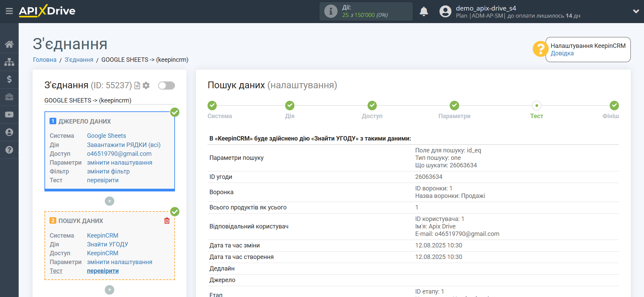Open the connections sitemap sidebar icon
This screenshot has width=644, height=297.
pos(9,62)
